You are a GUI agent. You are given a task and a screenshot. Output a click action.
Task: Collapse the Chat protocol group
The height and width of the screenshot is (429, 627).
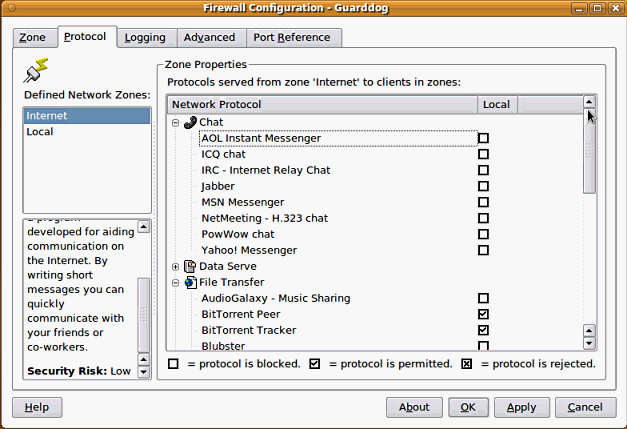[x=176, y=123]
